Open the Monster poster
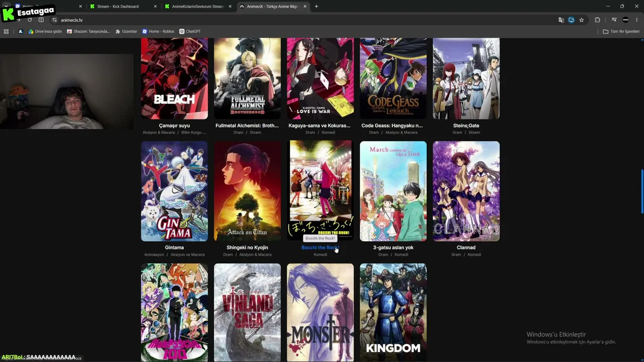 (x=320, y=312)
